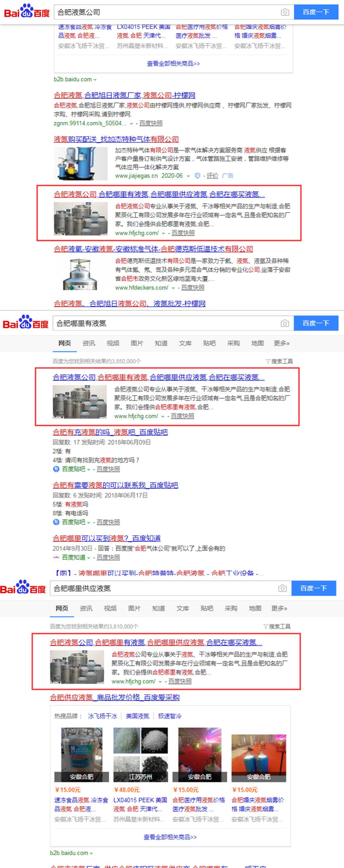Screen dimensions: 344x868
Task: Click 百度贴吧 icon under 合肥有充液氮的吗 result
Action: point(56,469)
